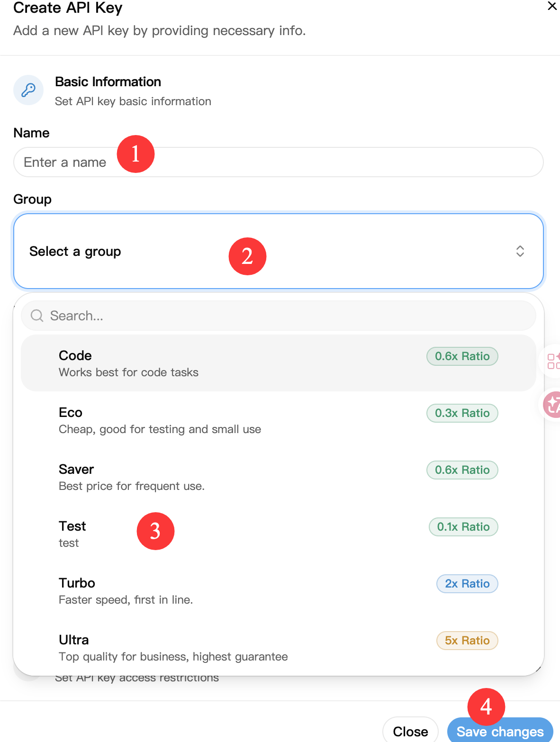Pick the Ultra group option
Image resolution: width=560 pixels, height=742 pixels.
[279, 648]
